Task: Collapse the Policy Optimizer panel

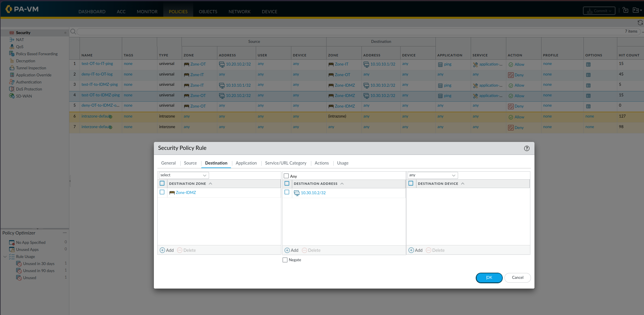Action: pyautogui.click(x=65, y=233)
